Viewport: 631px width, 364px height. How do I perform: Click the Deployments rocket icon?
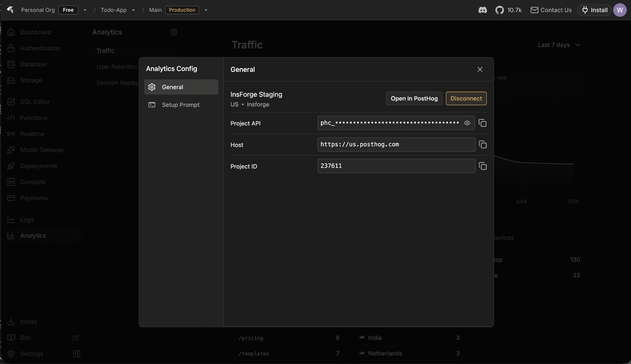point(11,166)
